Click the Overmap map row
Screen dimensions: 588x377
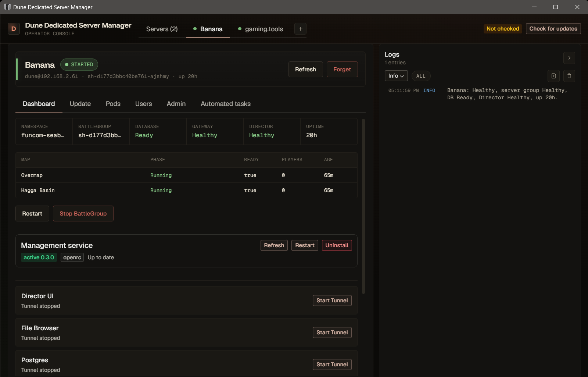point(186,175)
